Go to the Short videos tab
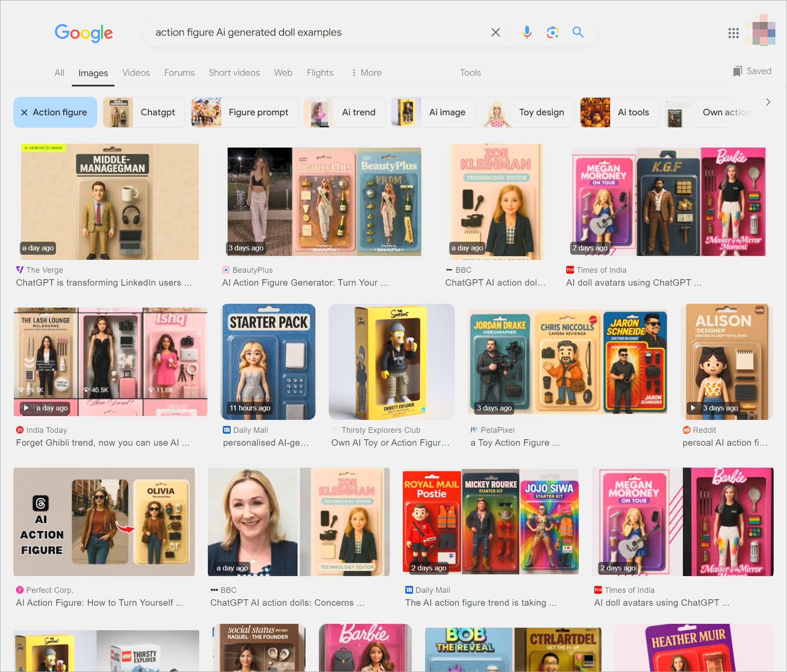Screen dimensions: 787x672 (x=234, y=73)
